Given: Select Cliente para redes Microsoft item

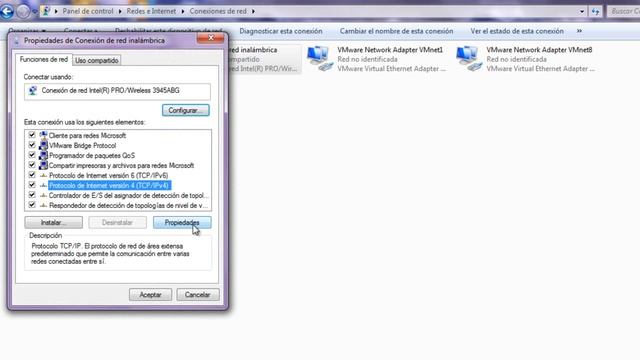Looking at the screenshot, I should (x=87, y=136).
